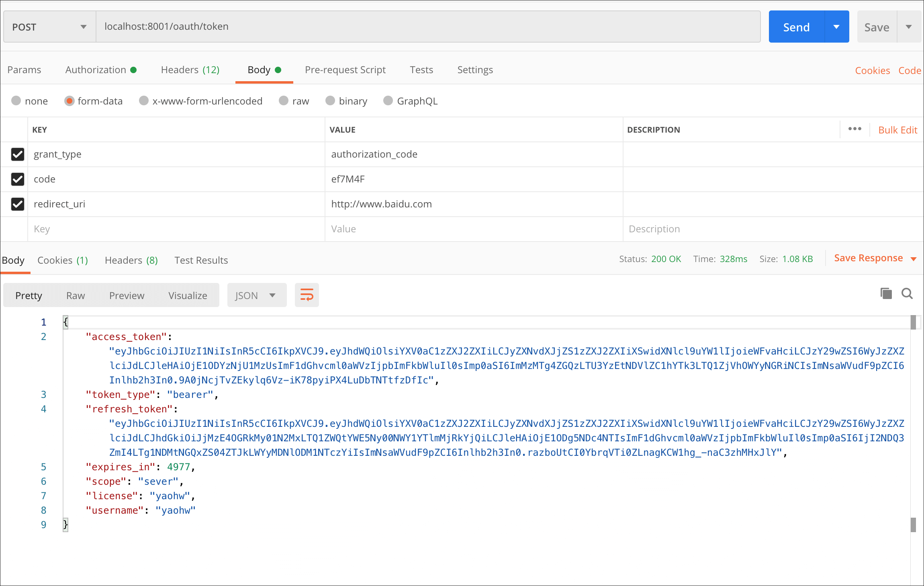Open search in response body
This screenshot has height=586, width=924.
tap(907, 293)
